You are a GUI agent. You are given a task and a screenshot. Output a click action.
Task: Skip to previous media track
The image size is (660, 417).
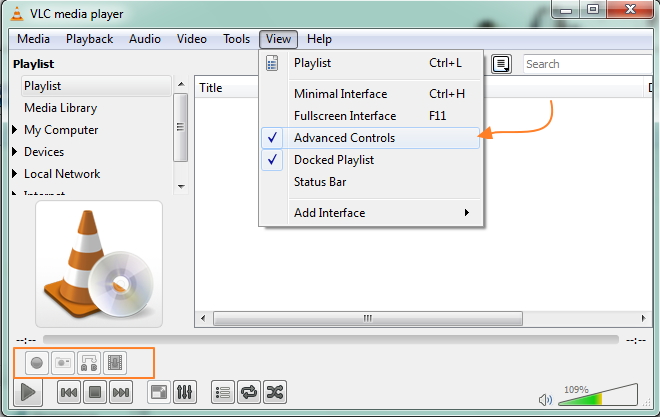pyautogui.click(x=69, y=393)
